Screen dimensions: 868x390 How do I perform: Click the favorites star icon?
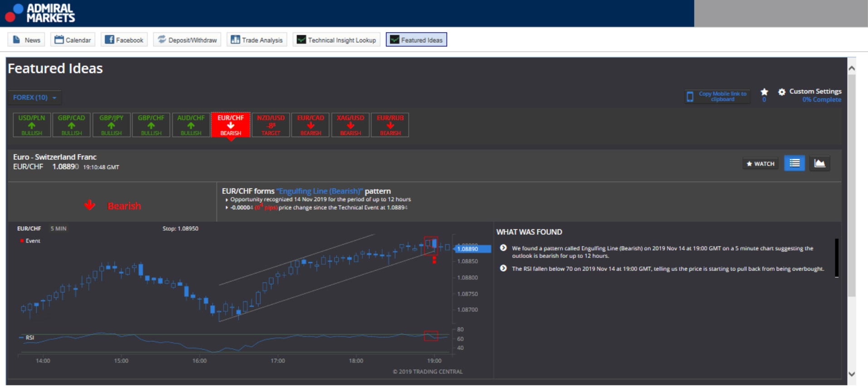pyautogui.click(x=764, y=92)
